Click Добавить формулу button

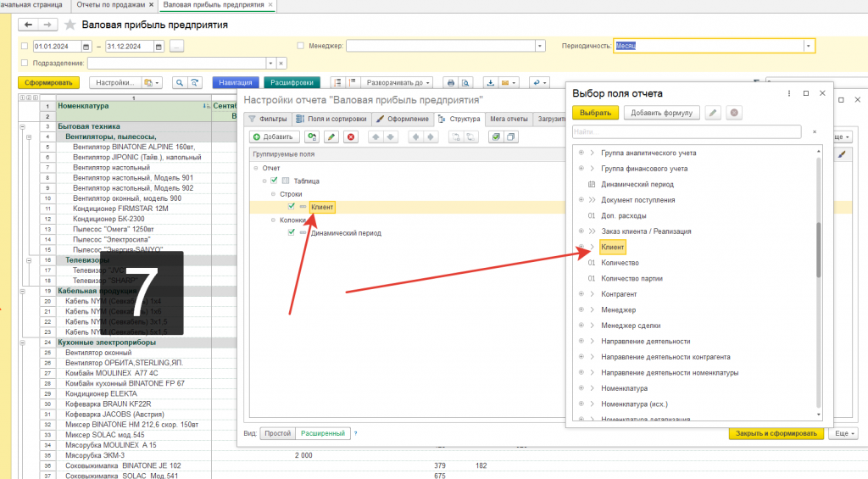coord(661,113)
